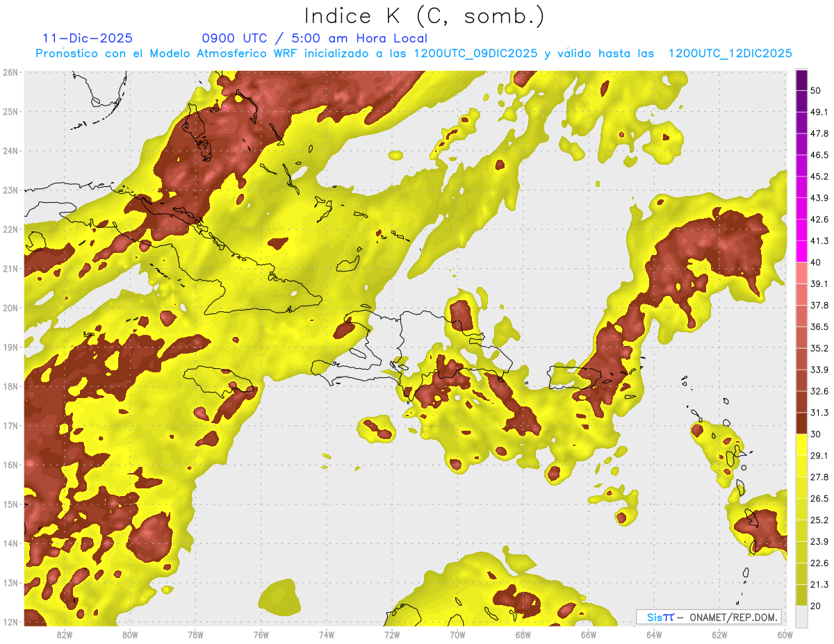This screenshot has height=644, width=834.
Task: Click the "46.5" colorbar label
Action: point(819,155)
